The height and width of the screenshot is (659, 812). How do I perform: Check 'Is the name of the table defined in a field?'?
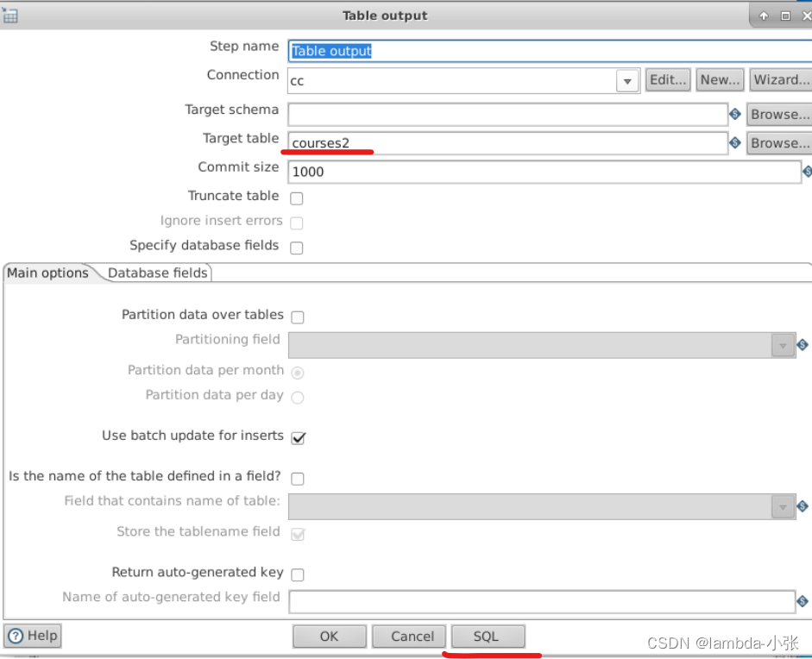[x=298, y=479]
